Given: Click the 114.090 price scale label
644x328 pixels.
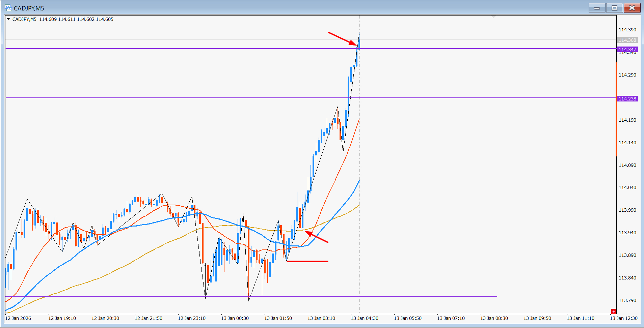Looking at the screenshot, I should point(627,165).
